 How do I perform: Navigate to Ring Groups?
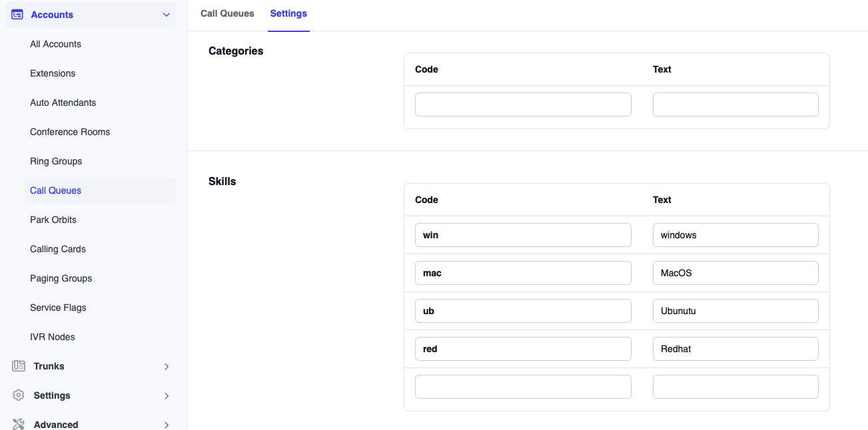coord(56,161)
